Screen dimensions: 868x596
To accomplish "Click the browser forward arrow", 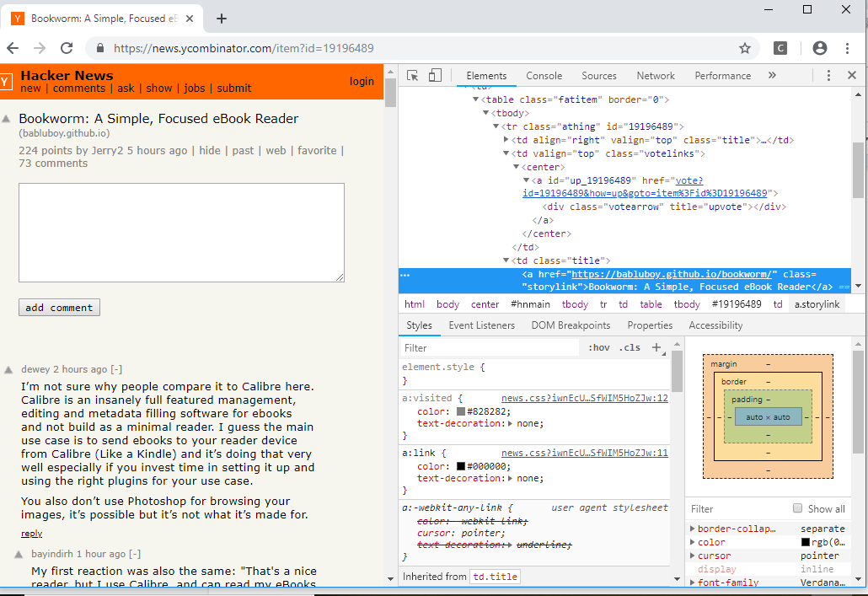I will click(40, 48).
